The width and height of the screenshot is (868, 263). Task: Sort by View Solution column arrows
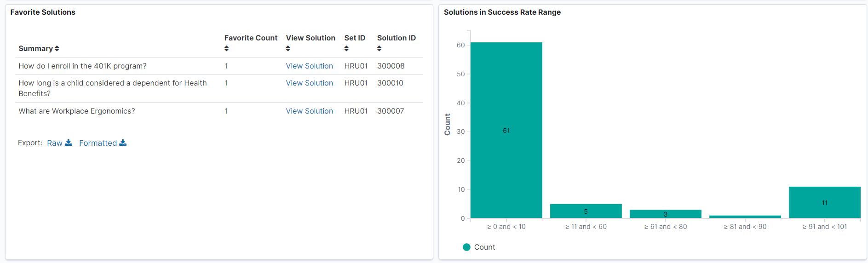pyautogui.click(x=288, y=49)
